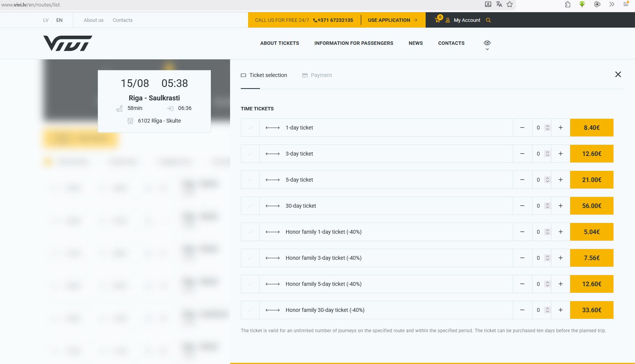Image resolution: width=635 pixels, height=364 pixels.
Task: Tick Honor family 3-day ticket checkbox
Action: pyautogui.click(x=250, y=258)
